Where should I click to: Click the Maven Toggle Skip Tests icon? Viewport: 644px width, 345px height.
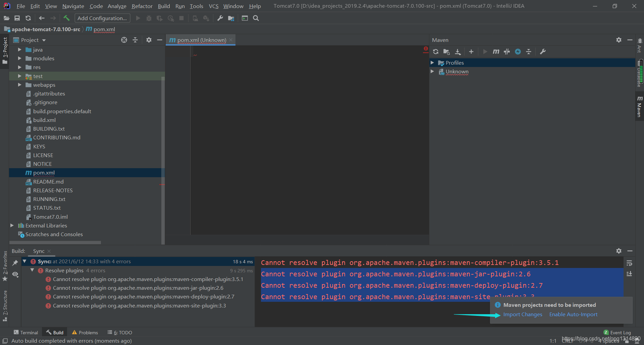point(507,52)
